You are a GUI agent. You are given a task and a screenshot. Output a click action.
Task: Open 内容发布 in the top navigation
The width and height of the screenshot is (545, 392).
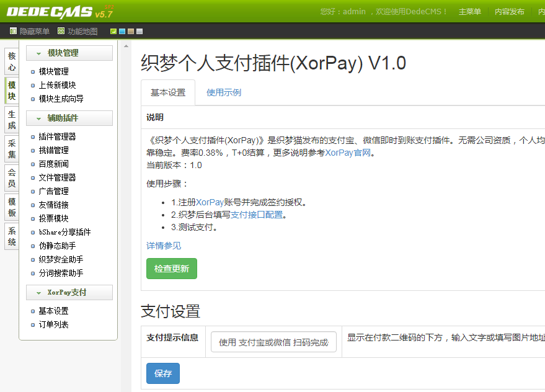tap(509, 12)
